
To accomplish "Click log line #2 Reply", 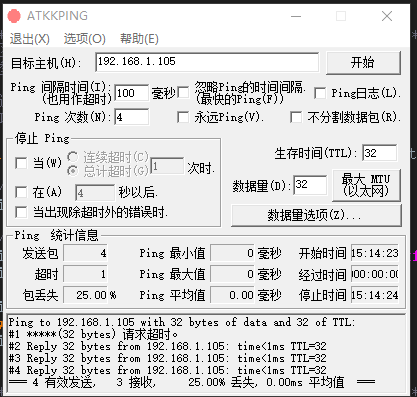I will 168,346.
